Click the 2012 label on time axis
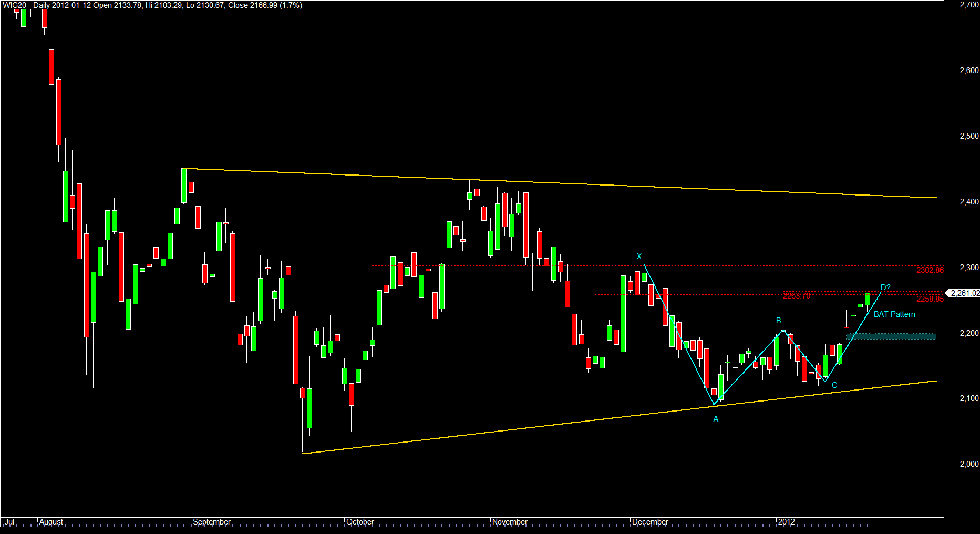980x534 pixels. pos(787,522)
